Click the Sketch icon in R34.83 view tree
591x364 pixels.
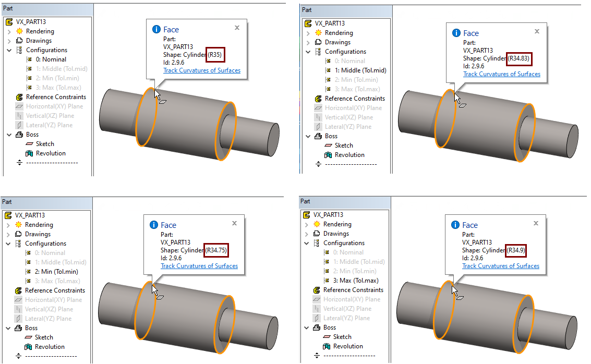(x=328, y=145)
